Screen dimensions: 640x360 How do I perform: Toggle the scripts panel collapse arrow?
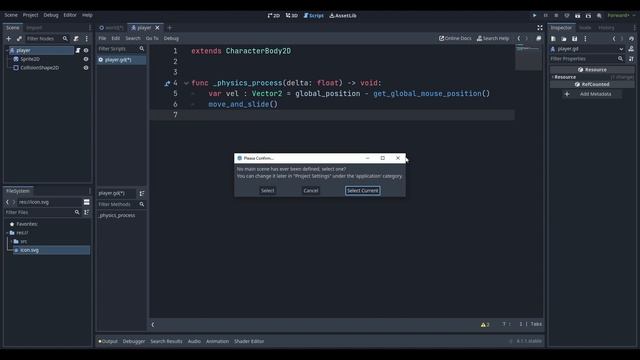pyautogui.click(x=153, y=325)
